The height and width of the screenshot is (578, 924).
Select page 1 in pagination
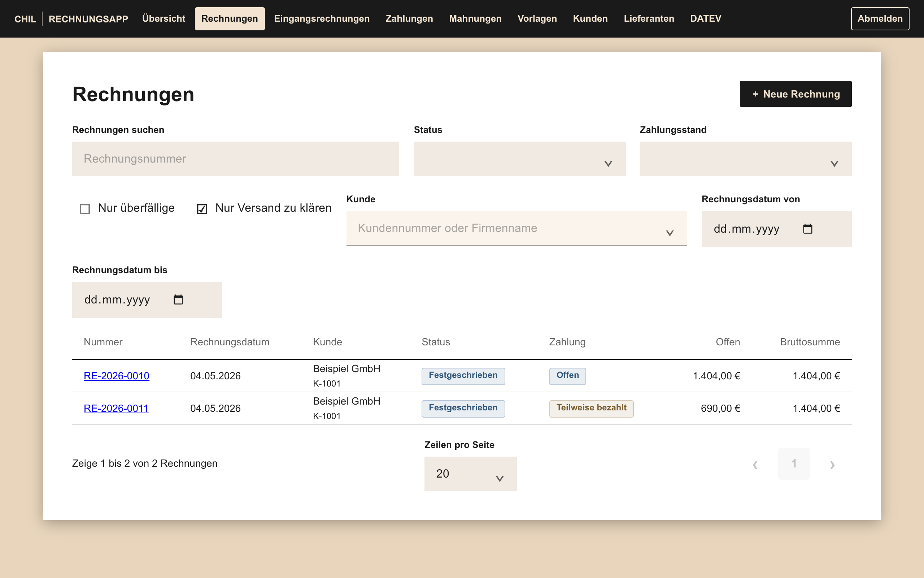794,464
